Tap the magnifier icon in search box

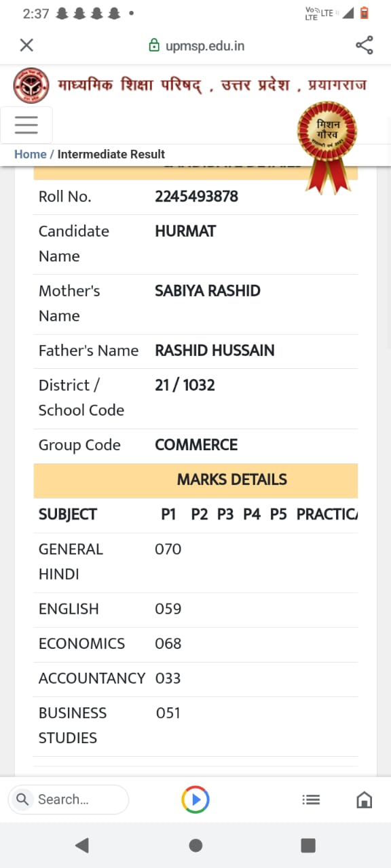click(x=22, y=800)
